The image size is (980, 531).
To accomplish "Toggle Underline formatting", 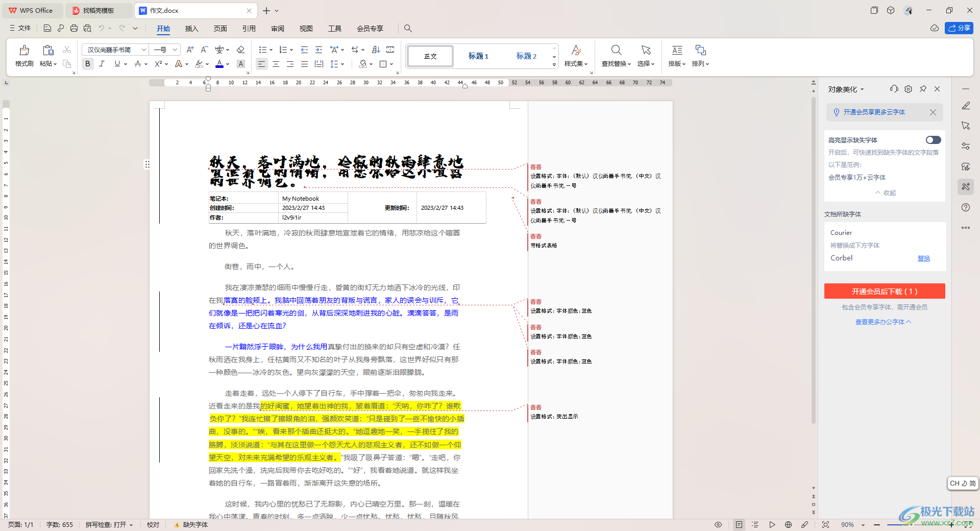I will coord(117,64).
